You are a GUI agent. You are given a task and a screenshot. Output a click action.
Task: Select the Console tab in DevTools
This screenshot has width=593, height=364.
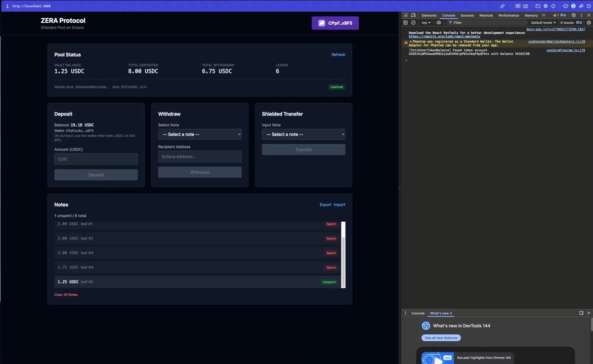[449, 15]
